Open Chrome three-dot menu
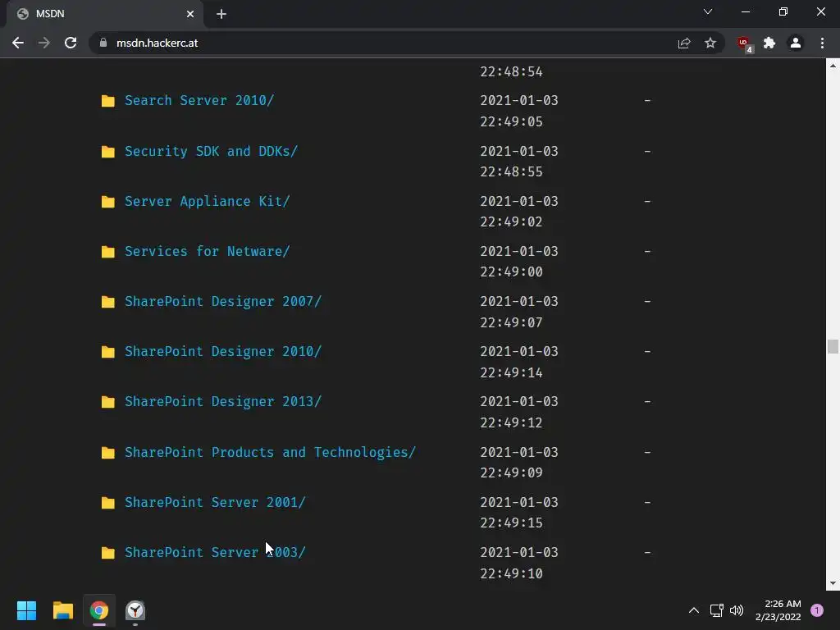Screen dimensions: 840x630 tap(822, 43)
